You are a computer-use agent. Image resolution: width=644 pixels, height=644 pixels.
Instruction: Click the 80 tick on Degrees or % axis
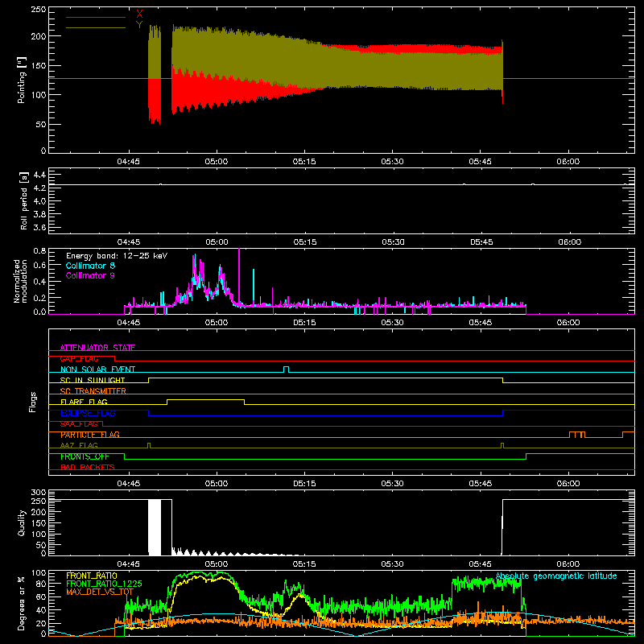click(41, 584)
